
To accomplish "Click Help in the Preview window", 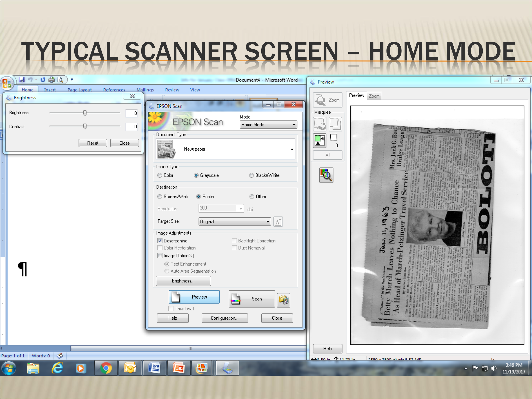I will coord(328,349).
